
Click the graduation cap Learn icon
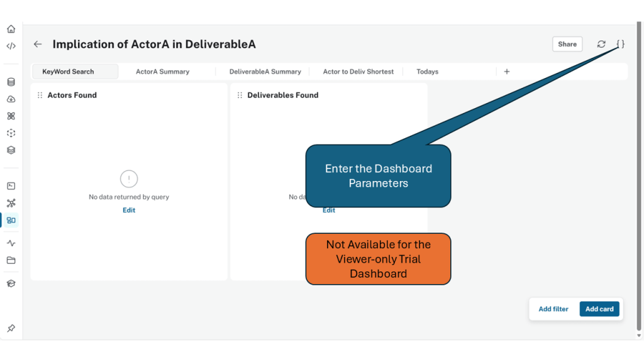click(x=11, y=283)
